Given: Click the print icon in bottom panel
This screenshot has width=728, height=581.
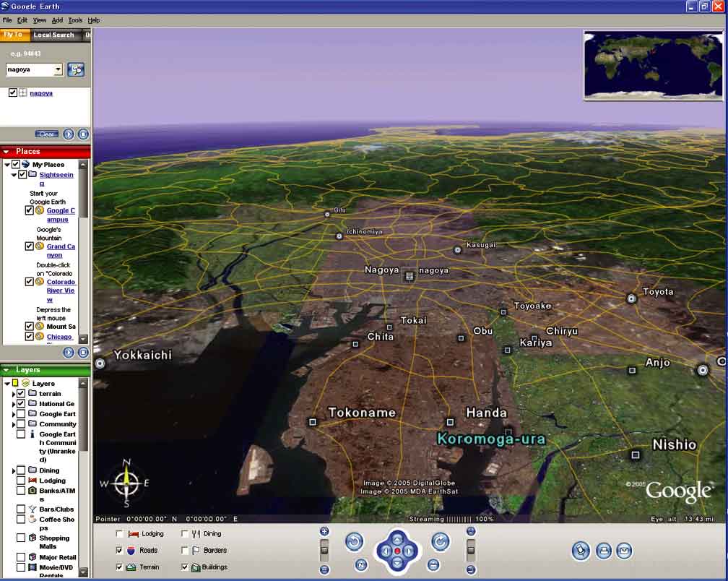Looking at the screenshot, I should (x=603, y=551).
